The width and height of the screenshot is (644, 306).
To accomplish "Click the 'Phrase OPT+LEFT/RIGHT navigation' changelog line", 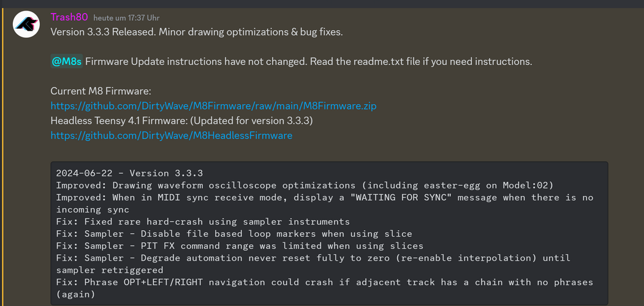I will click(x=324, y=282).
